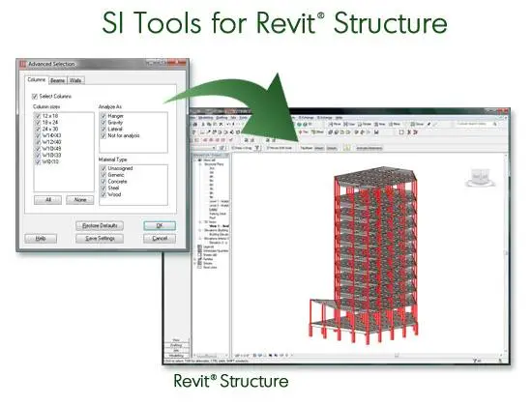Expand the Families node in project browser
The height and width of the screenshot is (406, 532).
(195, 259)
